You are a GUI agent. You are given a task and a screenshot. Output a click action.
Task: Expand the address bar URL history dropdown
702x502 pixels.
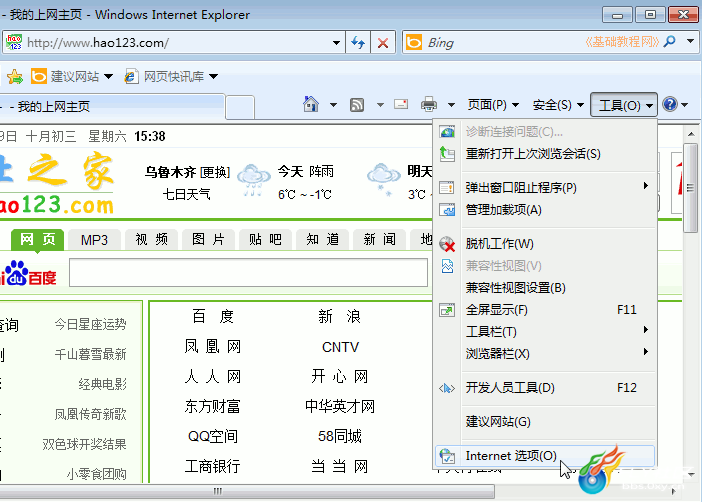[336, 43]
